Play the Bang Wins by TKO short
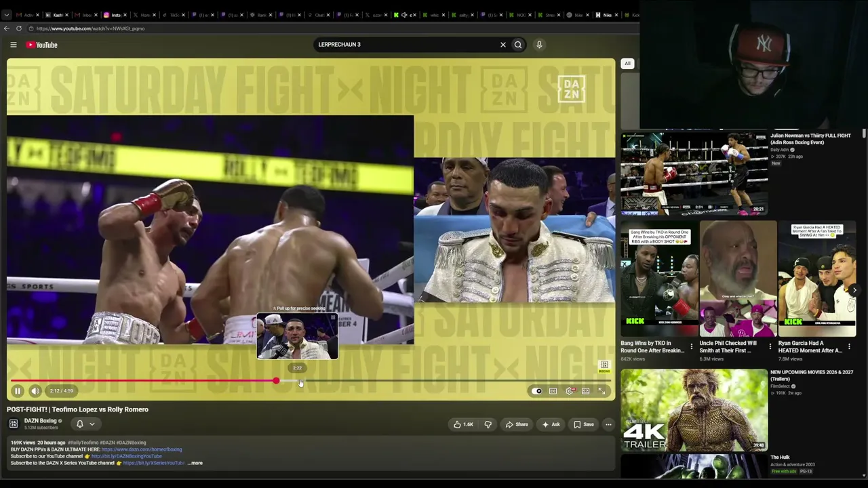The height and width of the screenshot is (488, 868). pyautogui.click(x=659, y=279)
